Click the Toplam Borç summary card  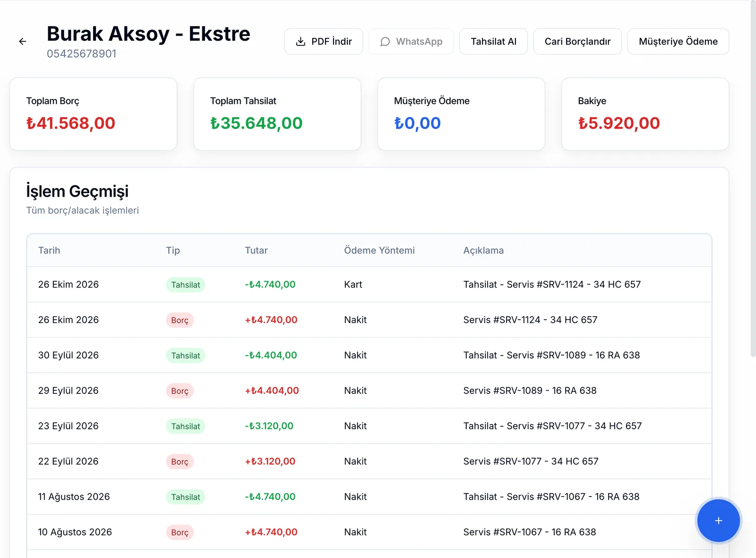coord(93,114)
